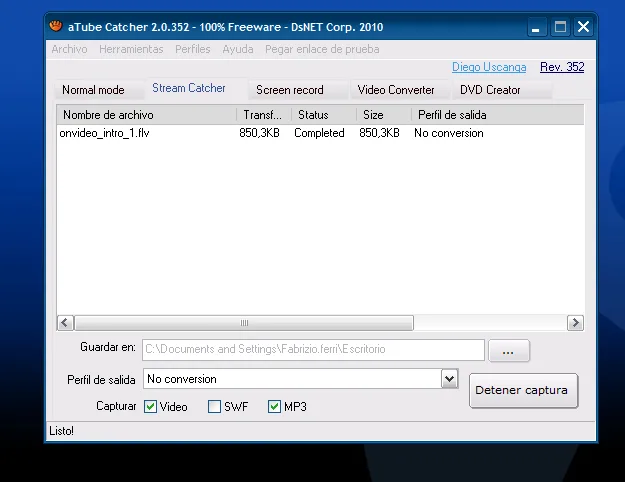Maximize the aTube Catcher window
The image size is (625, 482).
(560, 27)
